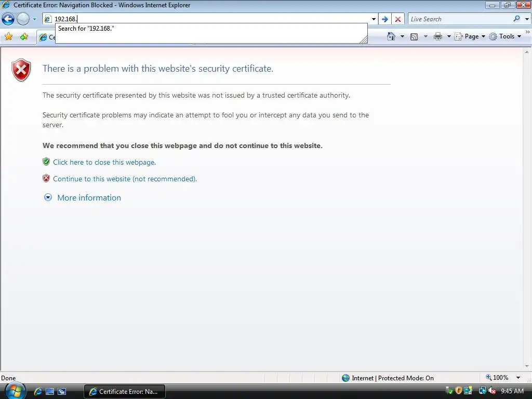
Task: Open the recent pages dropdown beside Forward
Action: (34, 19)
